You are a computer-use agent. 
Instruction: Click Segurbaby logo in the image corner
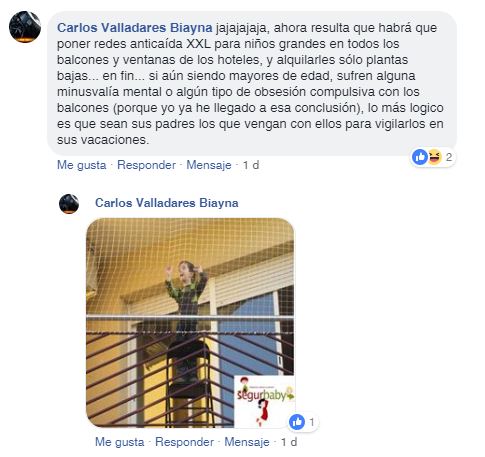(x=264, y=401)
